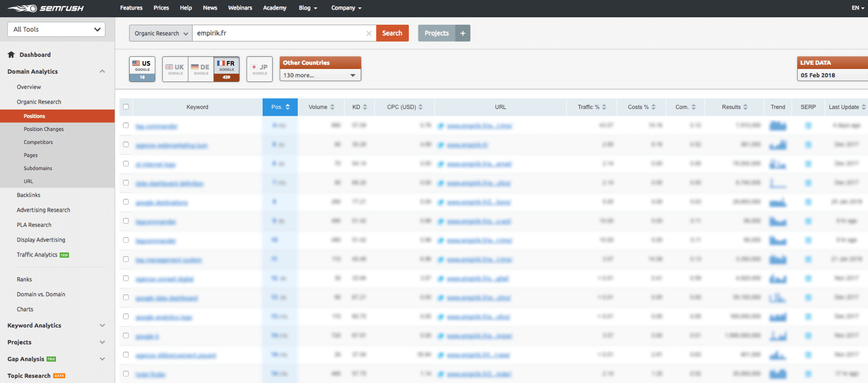The height and width of the screenshot is (383, 868).
Task: Tick the seventh keyword row checkbox
Action: 126,240
